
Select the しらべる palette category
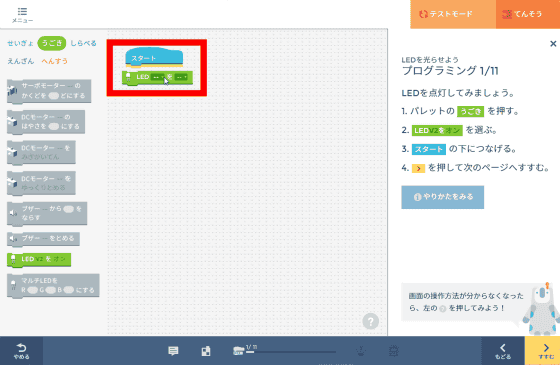click(x=83, y=43)
